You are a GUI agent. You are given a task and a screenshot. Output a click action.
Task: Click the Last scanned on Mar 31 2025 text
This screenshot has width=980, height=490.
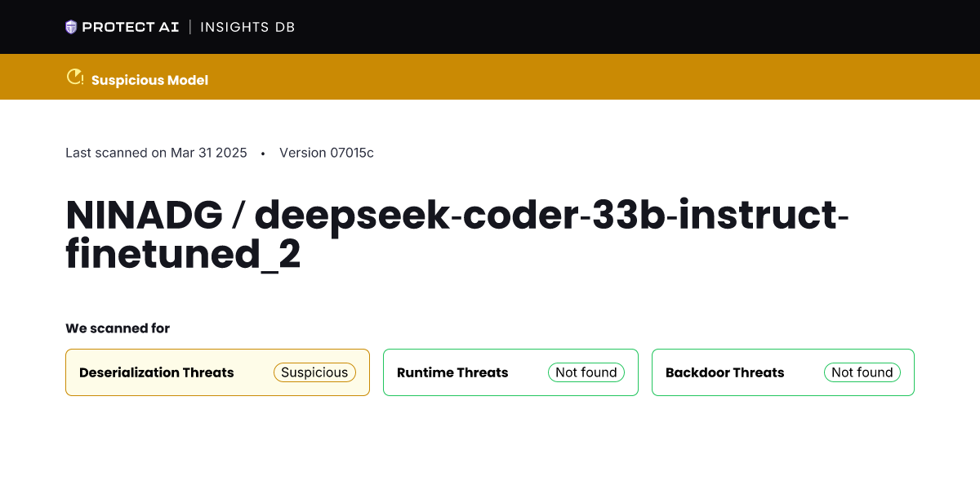156,153
